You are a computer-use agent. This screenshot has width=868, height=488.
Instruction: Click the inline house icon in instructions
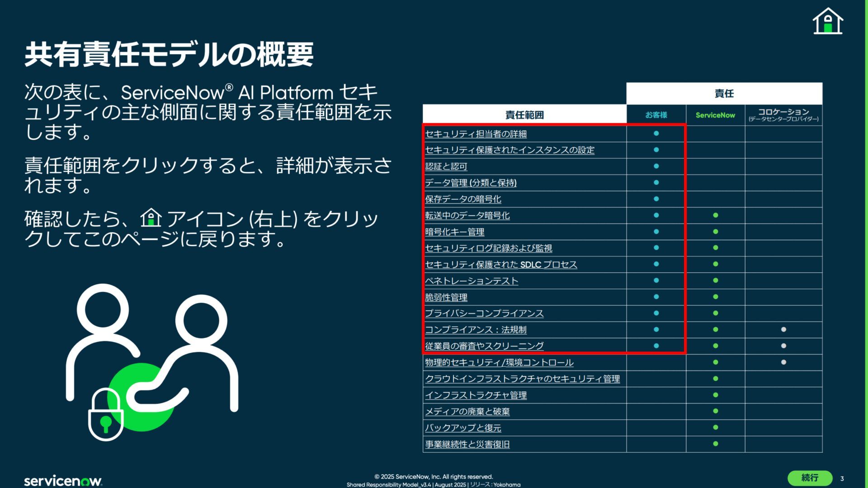coord(151,218)
